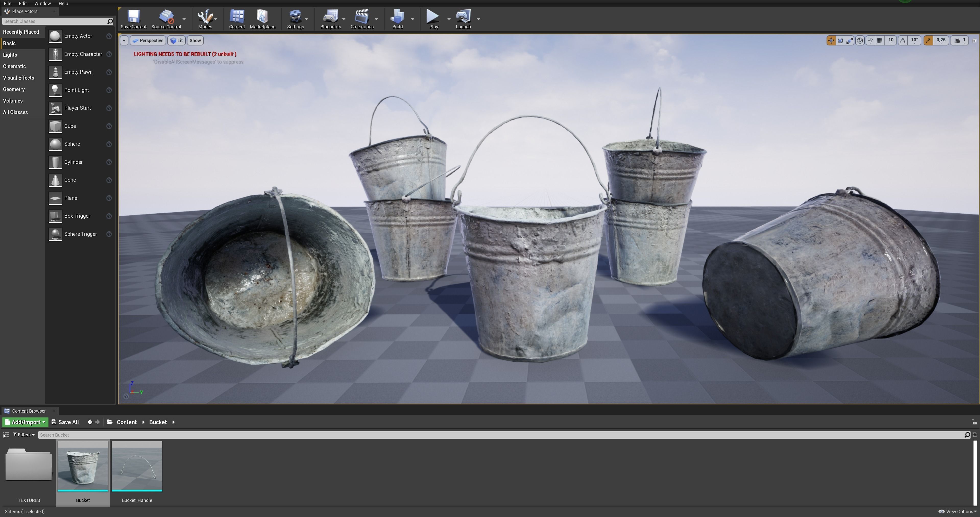Click the lock icon in Content Browser
The width and height of the screenshot is (980, 517).
974,422
